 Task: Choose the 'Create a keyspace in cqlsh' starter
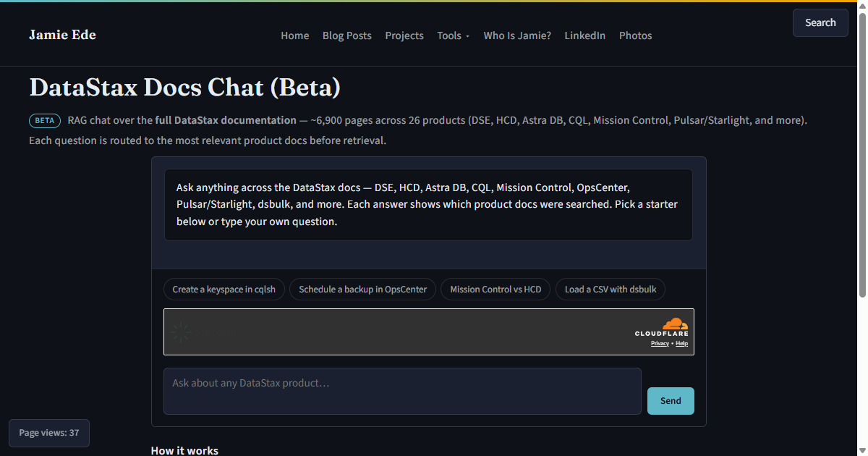224,290
